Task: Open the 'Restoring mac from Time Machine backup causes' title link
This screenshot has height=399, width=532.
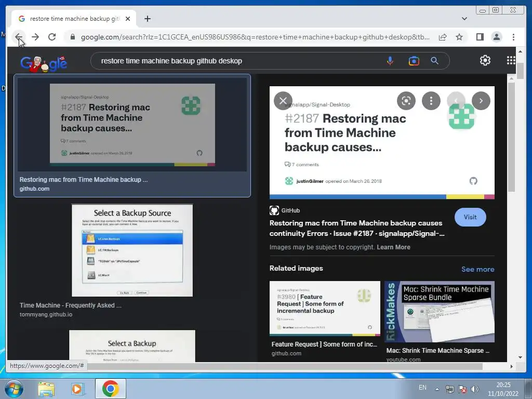Action: coord(356,229)
